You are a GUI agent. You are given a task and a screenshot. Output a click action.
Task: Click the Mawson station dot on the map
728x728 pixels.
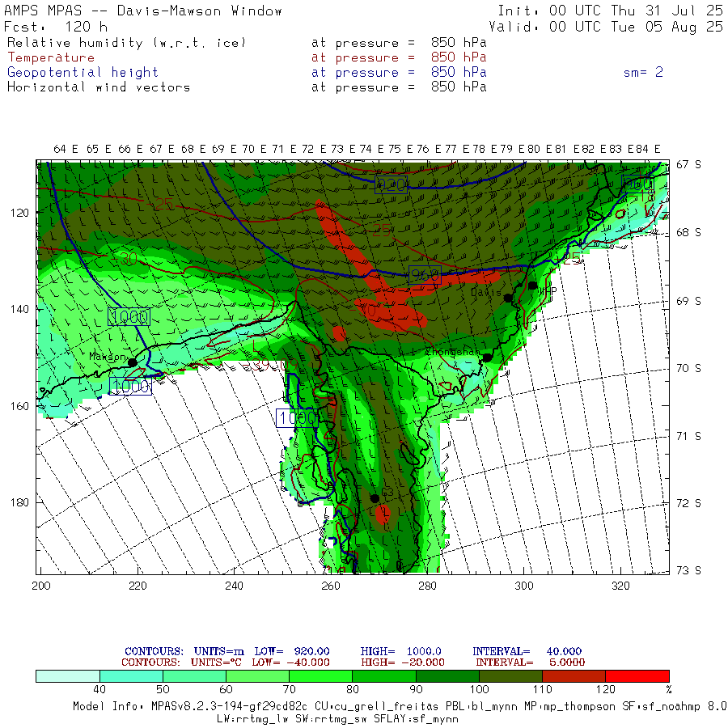coord(133,362)
